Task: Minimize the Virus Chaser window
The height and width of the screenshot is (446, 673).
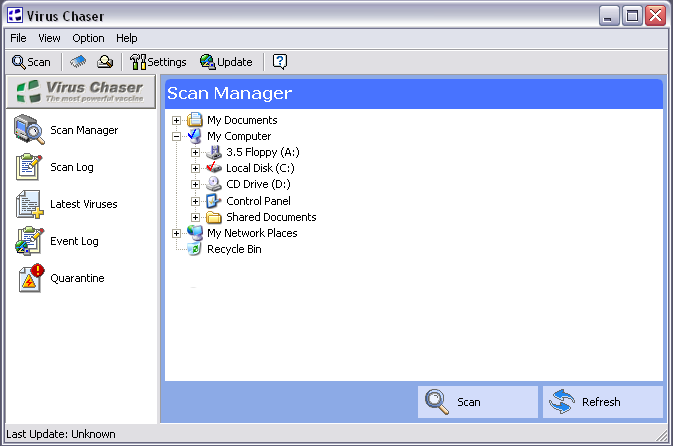Action: [609, 16]
